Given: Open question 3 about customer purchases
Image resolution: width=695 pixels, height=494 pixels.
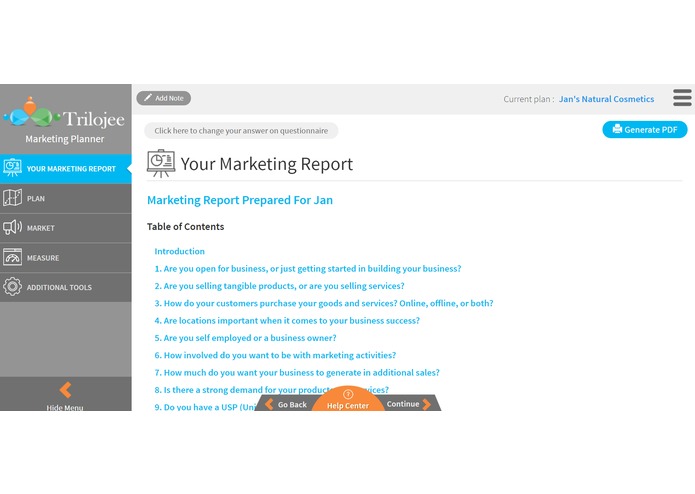Looking at the screenshot, I should [324, 303].
